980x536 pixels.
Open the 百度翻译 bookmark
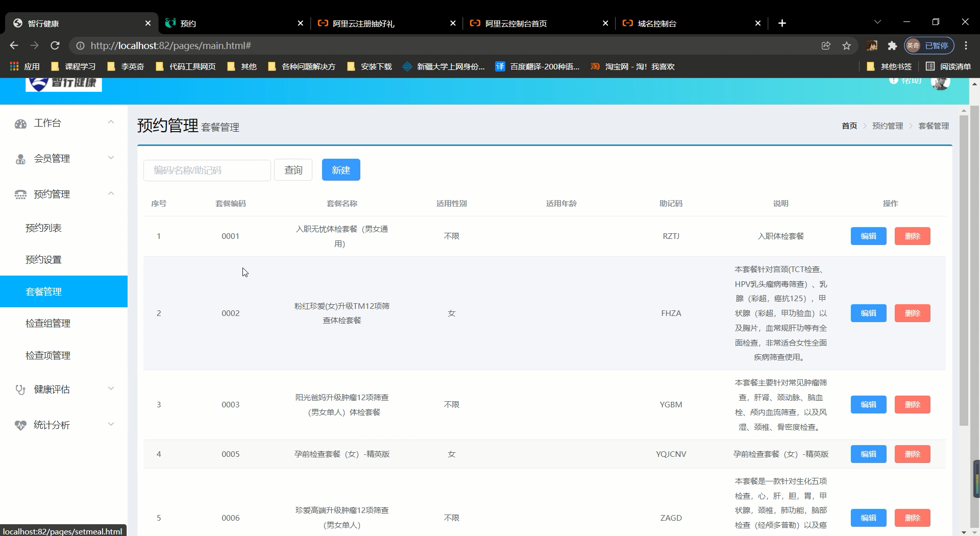pyautogui.click(x=537, y=66)
